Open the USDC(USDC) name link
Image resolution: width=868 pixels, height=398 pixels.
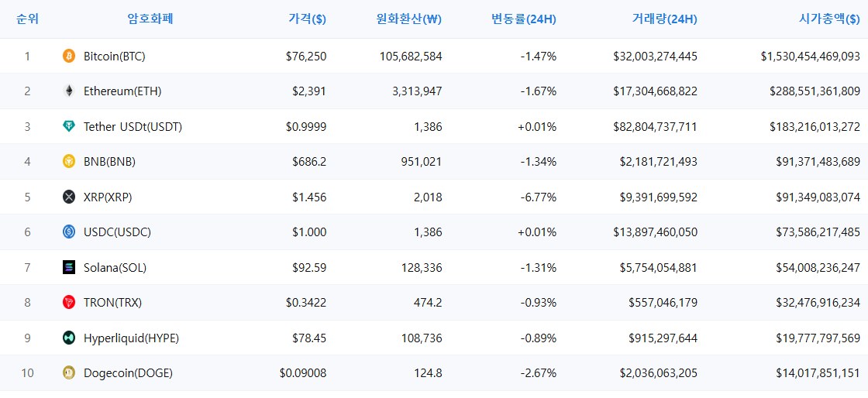[x=117, y=232]
